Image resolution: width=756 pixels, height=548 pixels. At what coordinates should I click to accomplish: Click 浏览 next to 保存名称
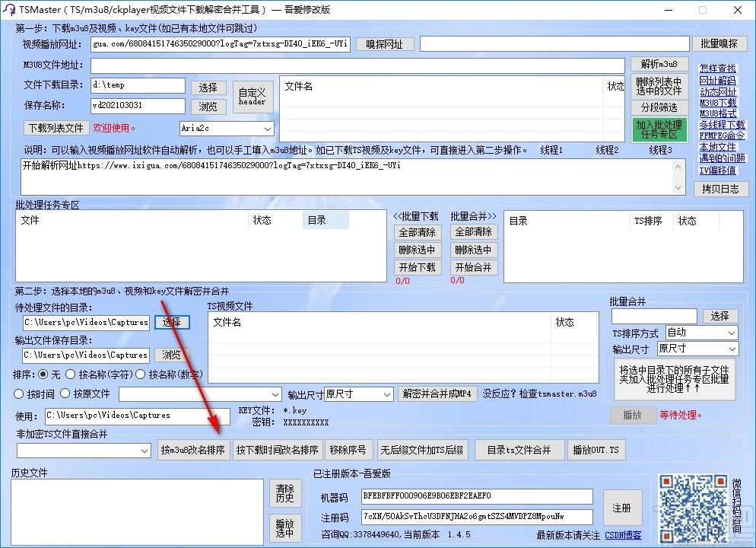pyautogui.click(x=208, y=106)
